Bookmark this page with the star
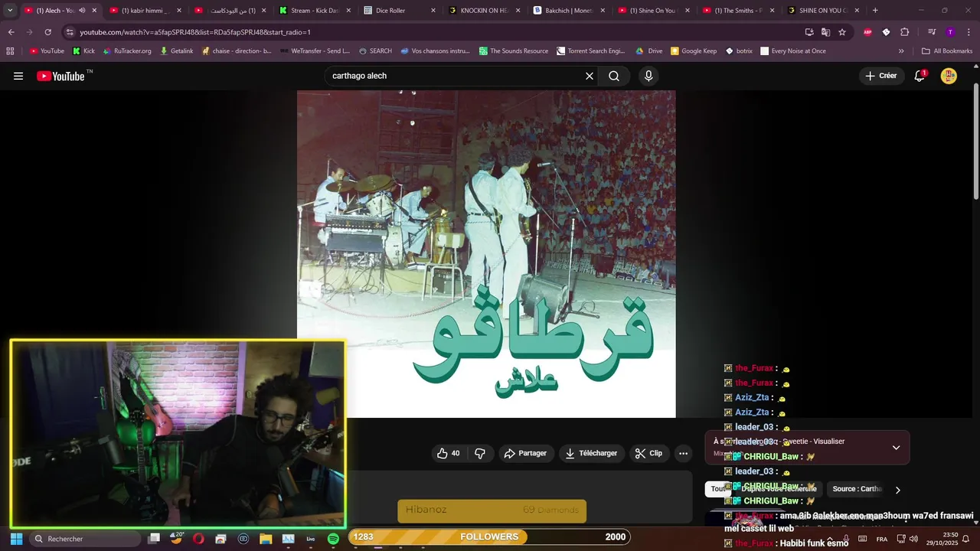Image resolution: width=980 pixels, height=551 pixels. click(x=842, y=32)
